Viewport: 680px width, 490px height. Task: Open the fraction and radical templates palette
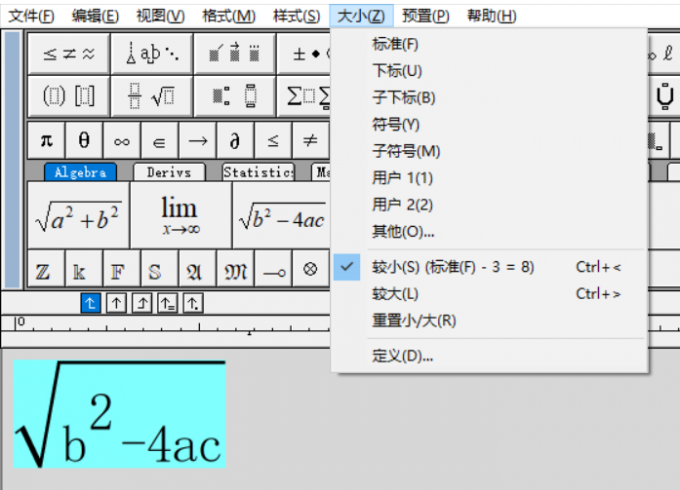click(x=152, y=96)
